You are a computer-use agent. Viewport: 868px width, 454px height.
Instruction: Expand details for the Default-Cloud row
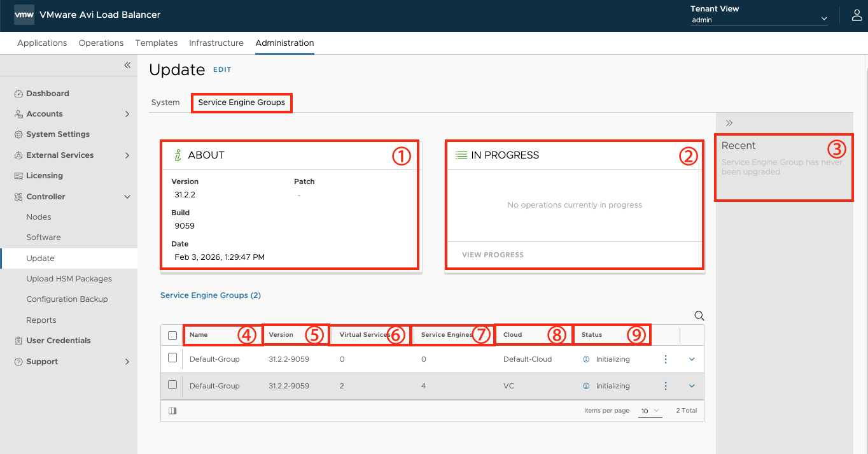[x=692, y=359]
